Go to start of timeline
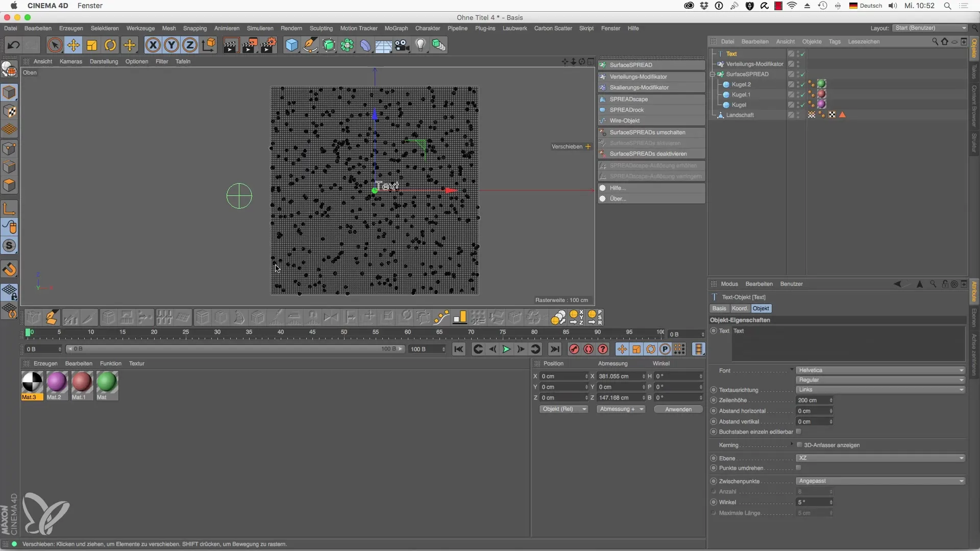The height and width of the screenshot is (551, 980). pos(458,349)
